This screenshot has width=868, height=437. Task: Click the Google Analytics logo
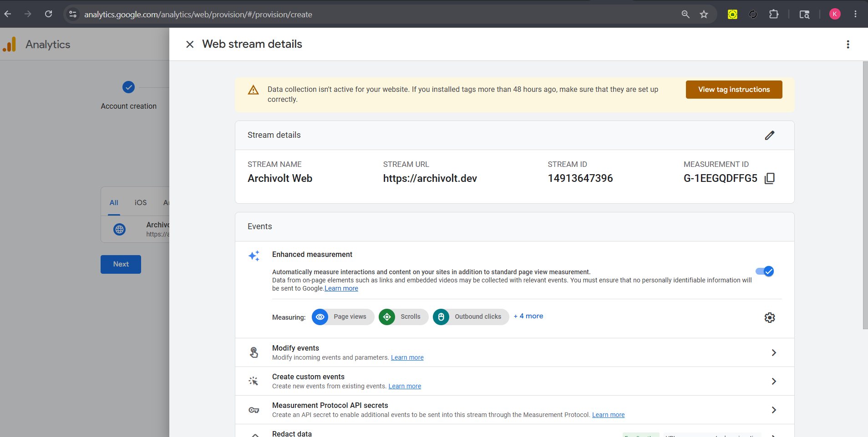pyautogui.click(x=10, y=44)
